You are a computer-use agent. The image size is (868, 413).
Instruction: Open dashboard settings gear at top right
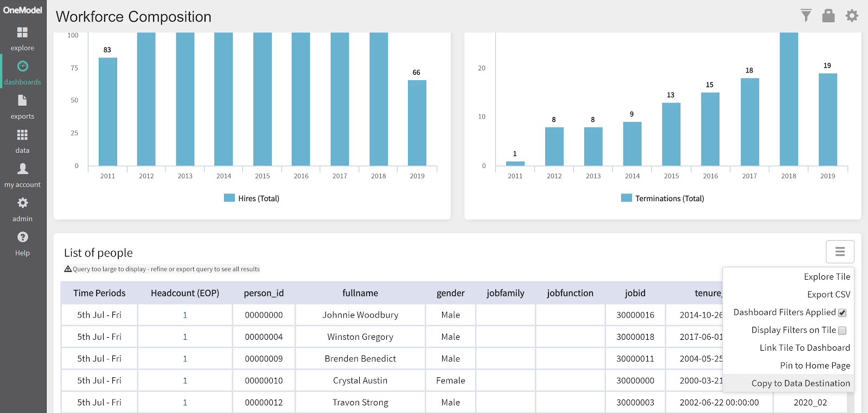pyautogui.click(x=852, y=16)
